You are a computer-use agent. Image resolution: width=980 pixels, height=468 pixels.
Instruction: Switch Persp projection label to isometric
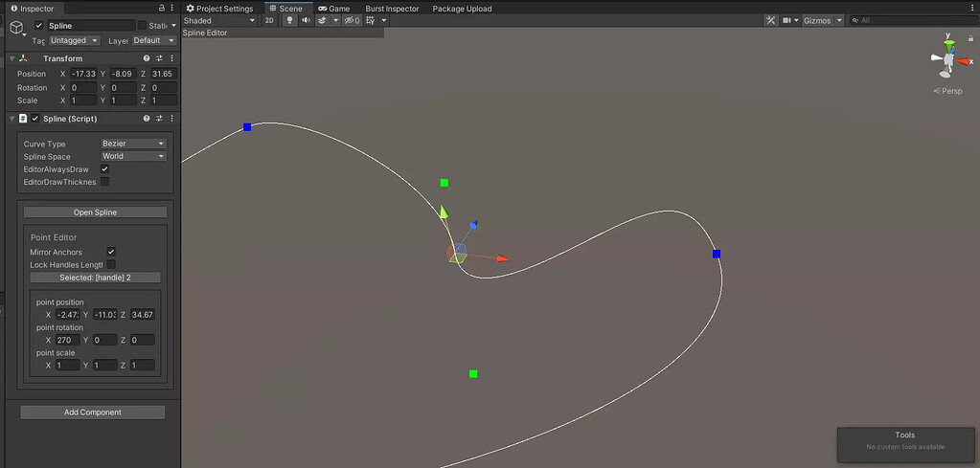pos(948,91)
